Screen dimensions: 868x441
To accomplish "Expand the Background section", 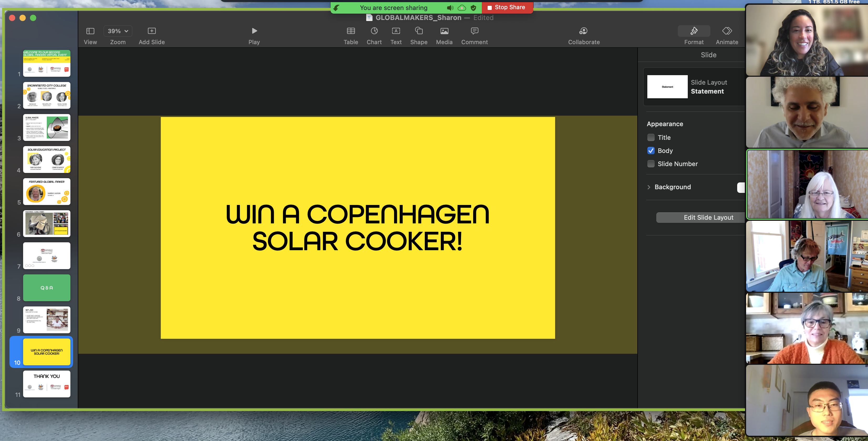I will (649, 187).
